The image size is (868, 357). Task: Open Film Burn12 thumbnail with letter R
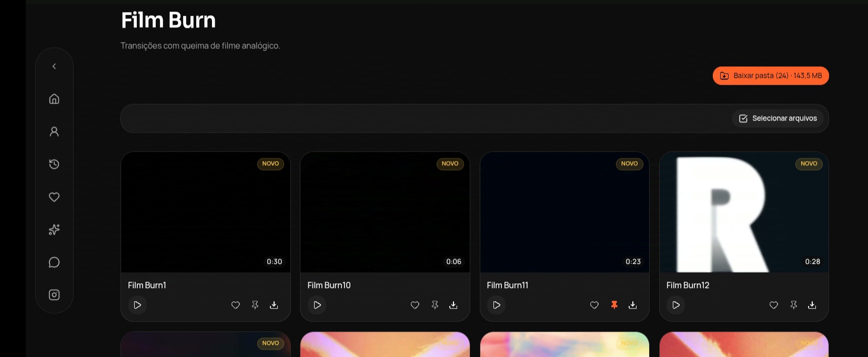click(744, 212)
